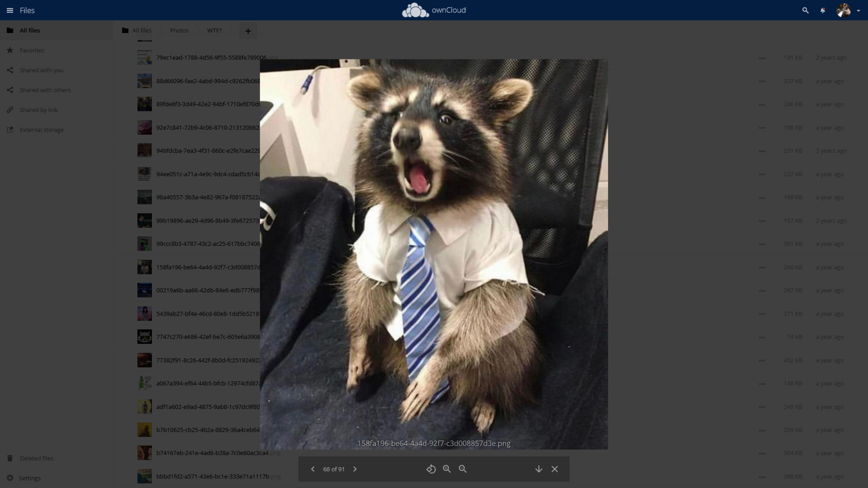Open more actions for the 452 KB file
Screen dimensions: 868x488
(762, 360)
